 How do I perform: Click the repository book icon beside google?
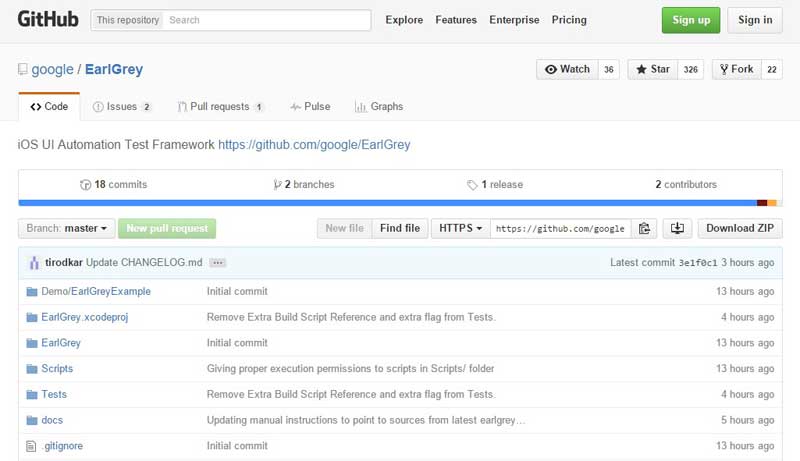click(x=22, y=69)
